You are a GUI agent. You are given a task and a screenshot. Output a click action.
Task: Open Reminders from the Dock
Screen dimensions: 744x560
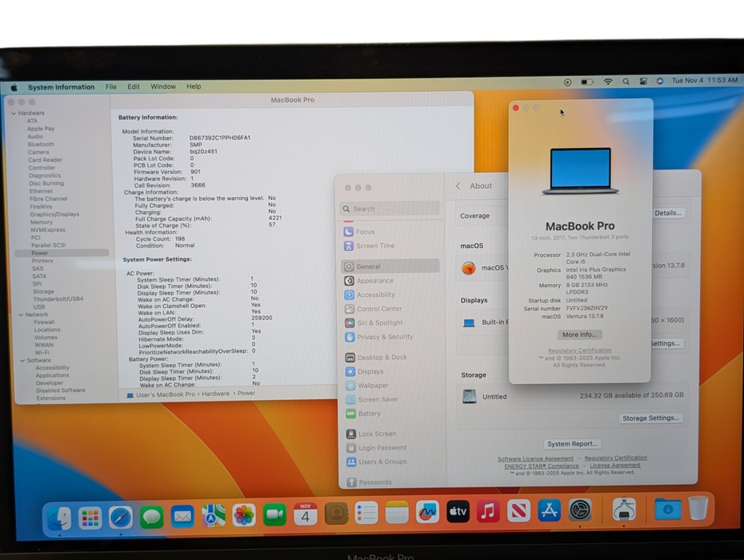tap(366, 513)
